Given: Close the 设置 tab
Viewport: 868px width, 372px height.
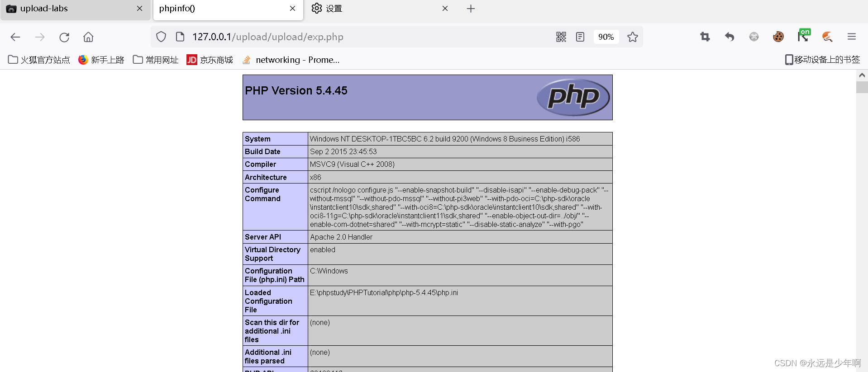Looking at the screenshot, I should (x=445, y=9).
